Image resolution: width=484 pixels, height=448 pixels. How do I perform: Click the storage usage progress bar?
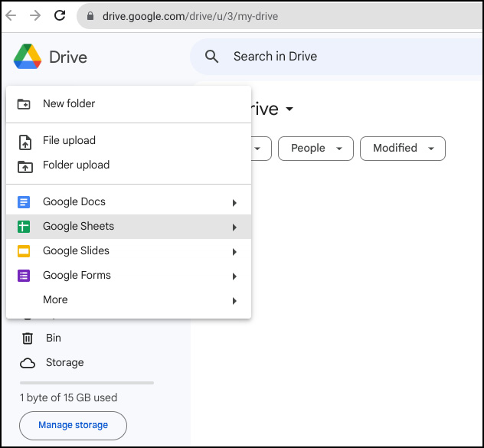point(87,383)
